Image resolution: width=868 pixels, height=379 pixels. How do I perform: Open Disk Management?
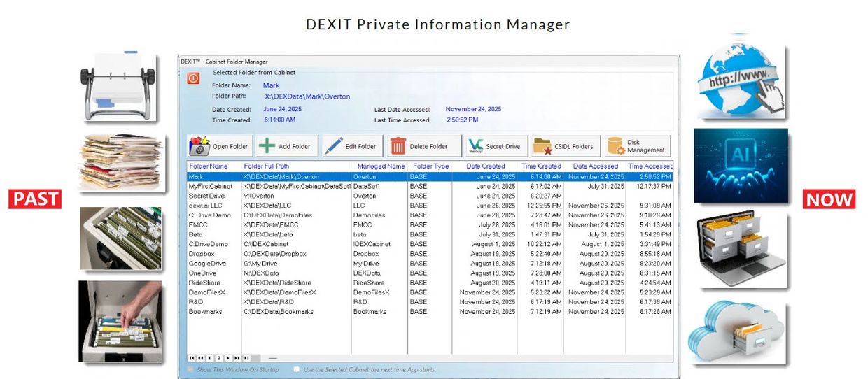pos(637,146)
